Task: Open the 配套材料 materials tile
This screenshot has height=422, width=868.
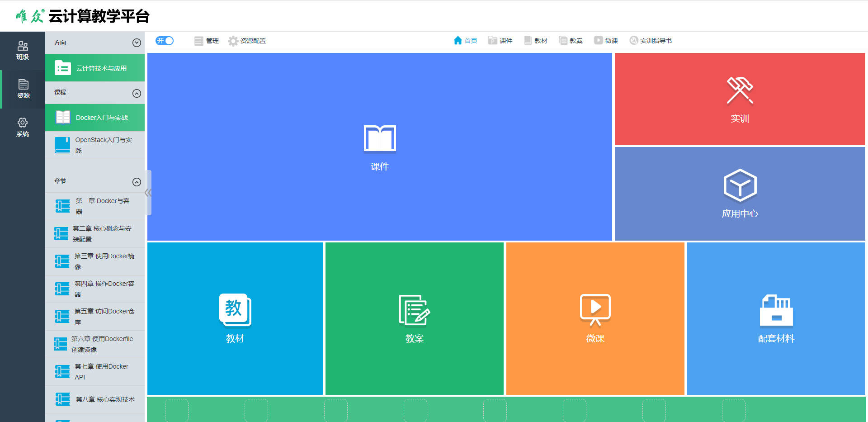Action: [x=776, y=318]
